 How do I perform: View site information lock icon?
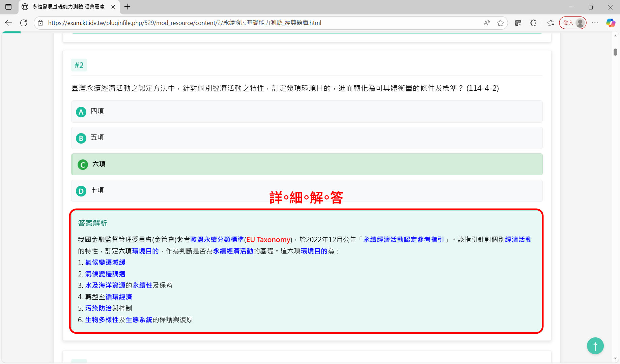click(x=40, y=23)
